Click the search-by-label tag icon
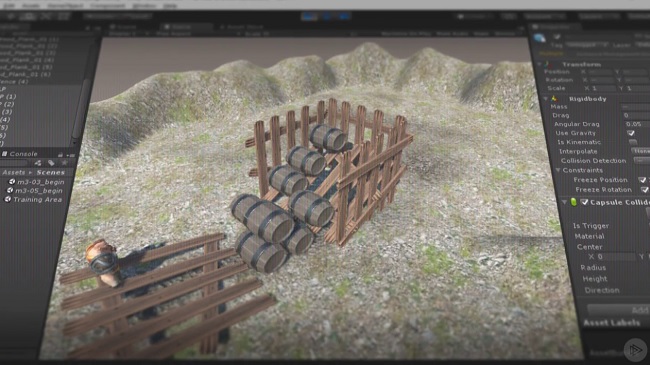This screenshot has height=365, width=650. pos(51,163)
